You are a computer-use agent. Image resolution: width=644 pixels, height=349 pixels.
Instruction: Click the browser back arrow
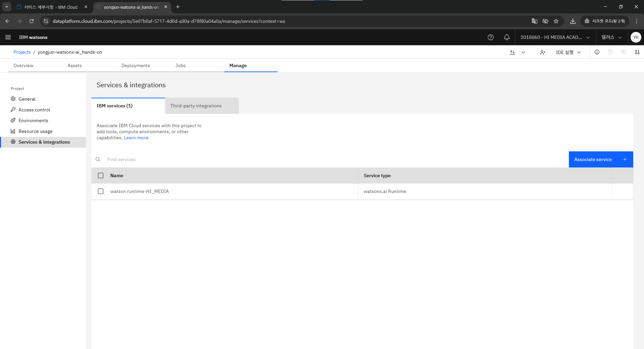[x=7, y=21]
